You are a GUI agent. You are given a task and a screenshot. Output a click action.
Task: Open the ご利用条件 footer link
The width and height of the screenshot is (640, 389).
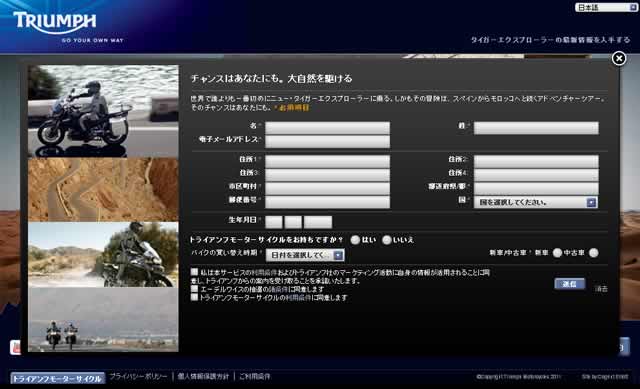255,376
